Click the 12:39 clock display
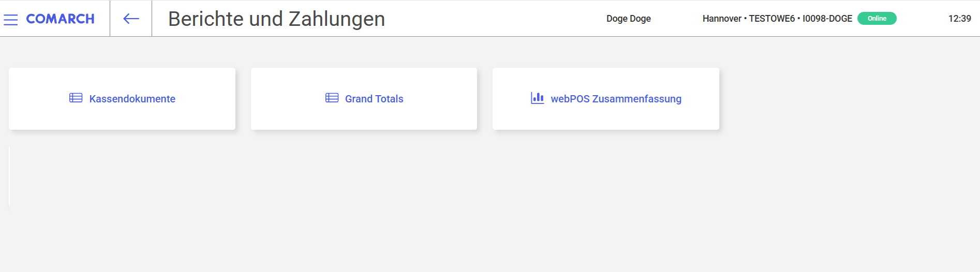Image resolution: width=980 pixels, height=272 pixels. (960, 19)
